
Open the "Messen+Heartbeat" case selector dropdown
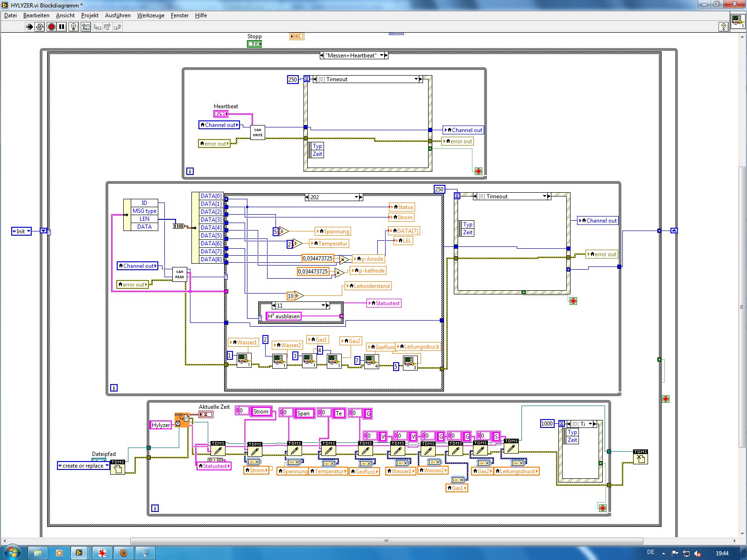pyautogui.click(x=381, y=56)
